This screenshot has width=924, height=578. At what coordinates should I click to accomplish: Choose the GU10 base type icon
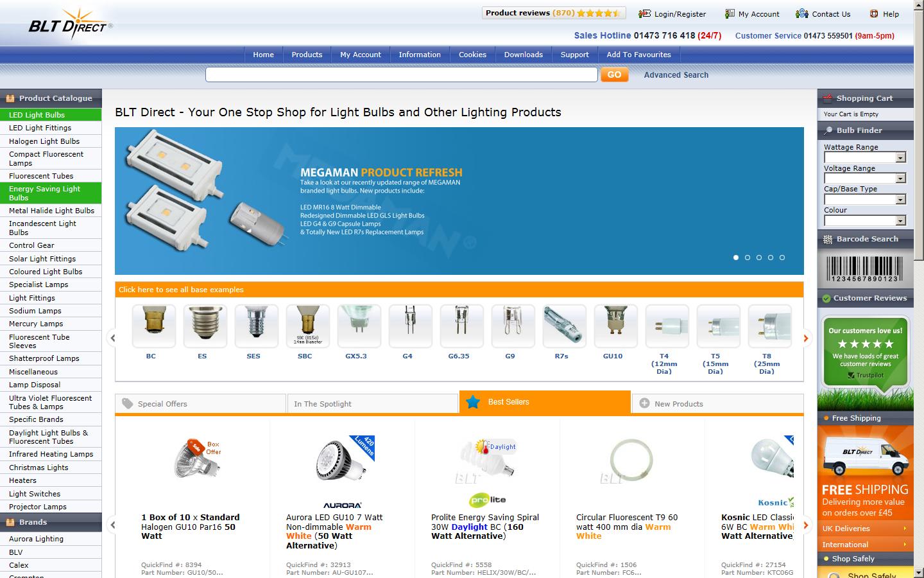coord(616,326)
